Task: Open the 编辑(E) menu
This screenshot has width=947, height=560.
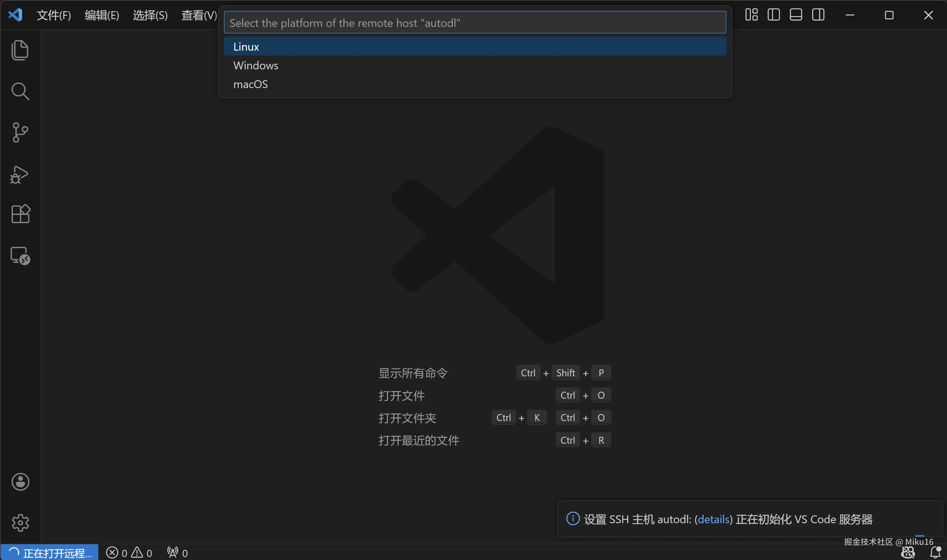Action: point(102,15)
